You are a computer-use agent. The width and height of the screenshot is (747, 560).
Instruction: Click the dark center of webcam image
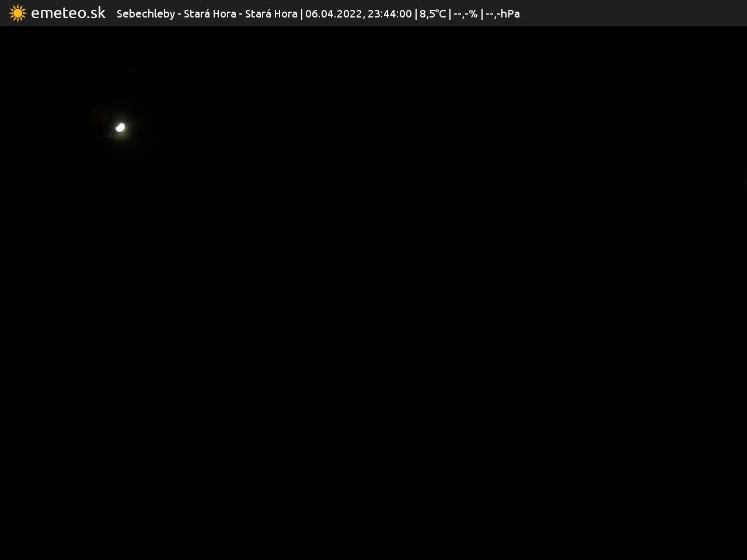pyautogui.click(x=373, y=292)
